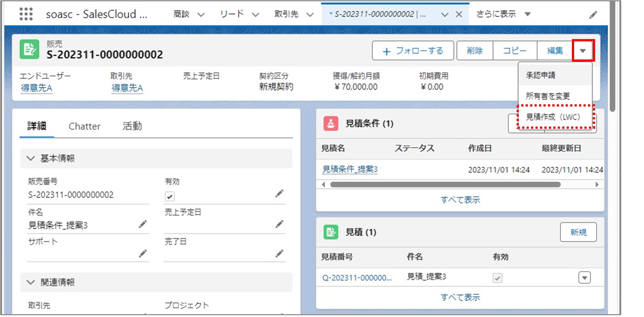The image size is (644, 317).
Task: Click the 初期費用 value ¥0.00
Action: pos(432,87)
